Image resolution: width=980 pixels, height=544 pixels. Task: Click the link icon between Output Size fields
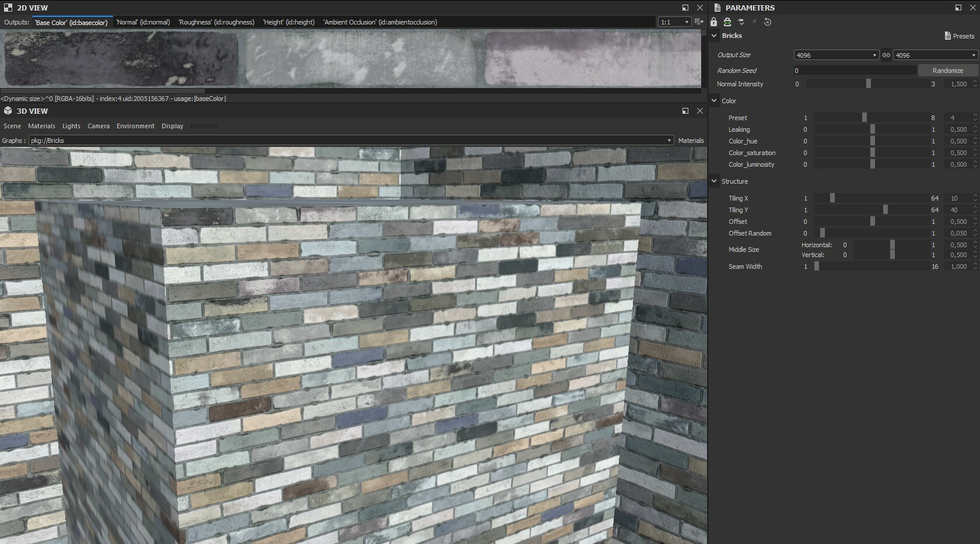pos(886,55)
